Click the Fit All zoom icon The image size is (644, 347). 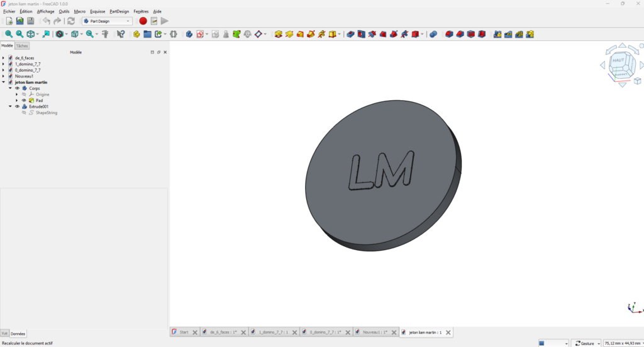[9, 34]
